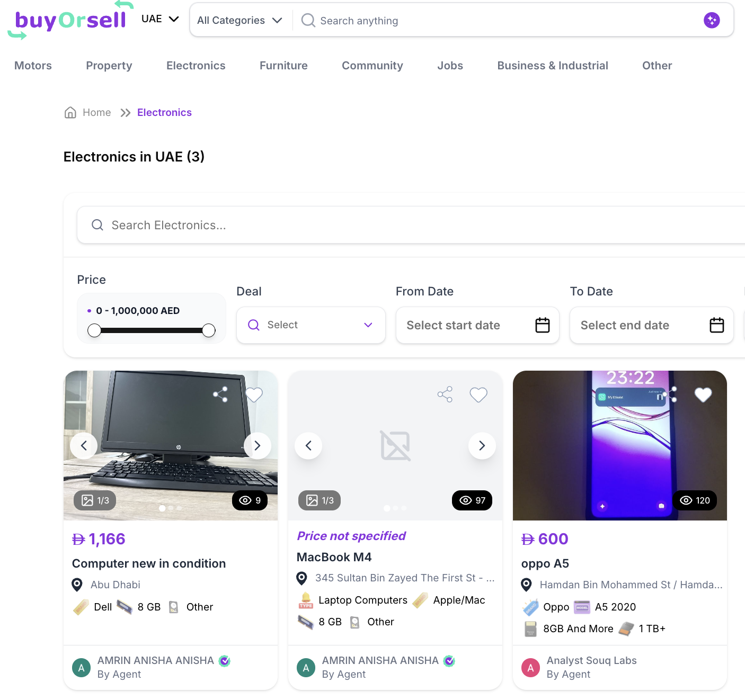Click the left handle of price slider
This screenshot has width=745, height=700.
click(94, 330)
